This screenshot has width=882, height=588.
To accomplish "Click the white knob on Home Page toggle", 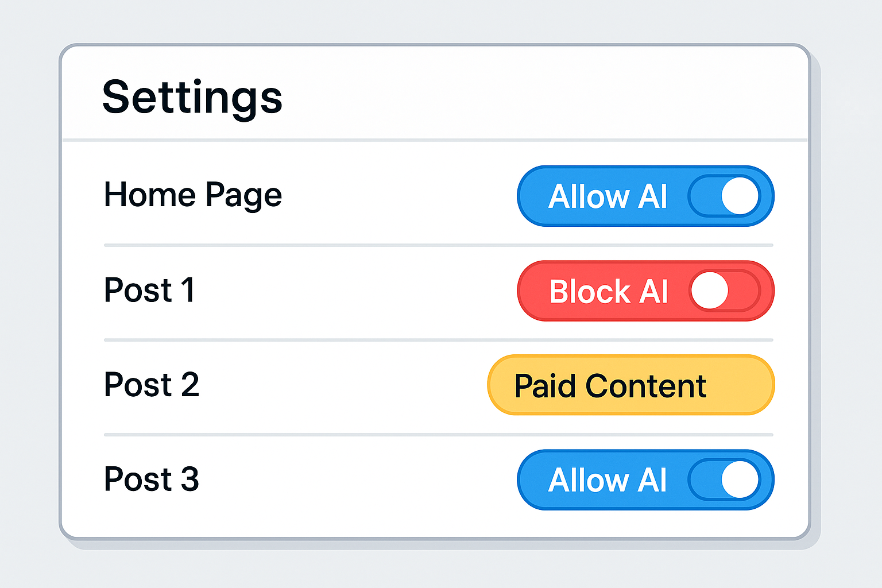I will coord(740,196).
